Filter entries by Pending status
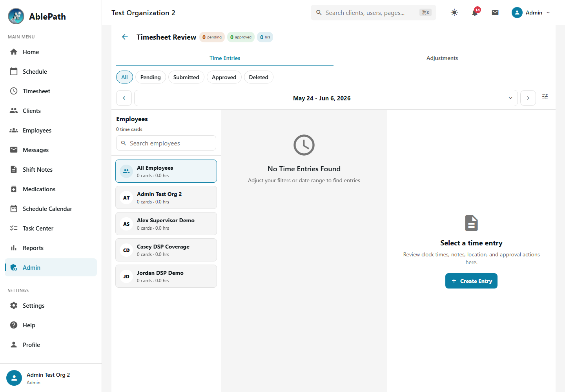Viewport: 565px width, 392px height. click(151, 77)
